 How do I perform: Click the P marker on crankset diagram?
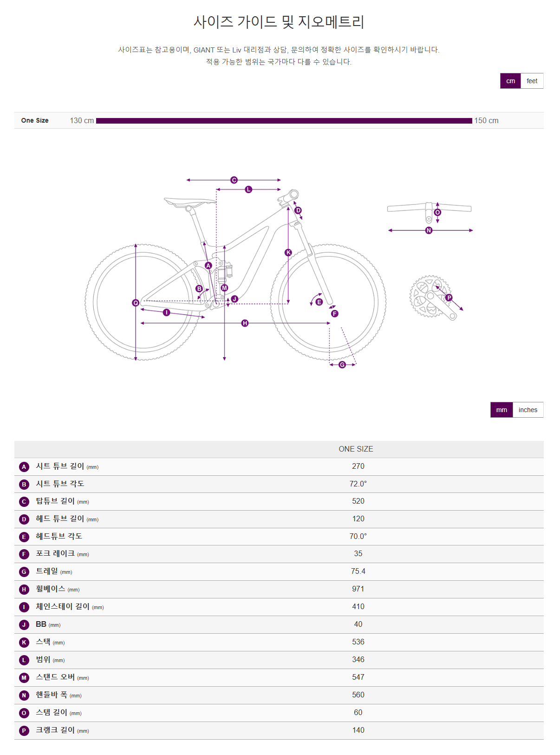click(449, 298)
